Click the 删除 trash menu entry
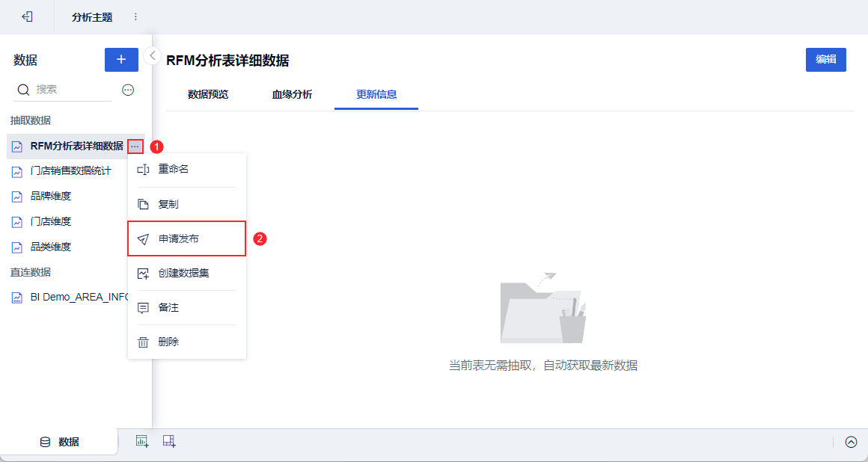Viewport: 868px width, 462px height. [168, 342]
